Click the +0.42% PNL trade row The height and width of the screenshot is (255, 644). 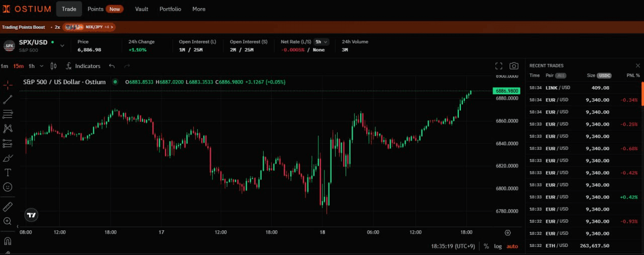pos(583,197)
